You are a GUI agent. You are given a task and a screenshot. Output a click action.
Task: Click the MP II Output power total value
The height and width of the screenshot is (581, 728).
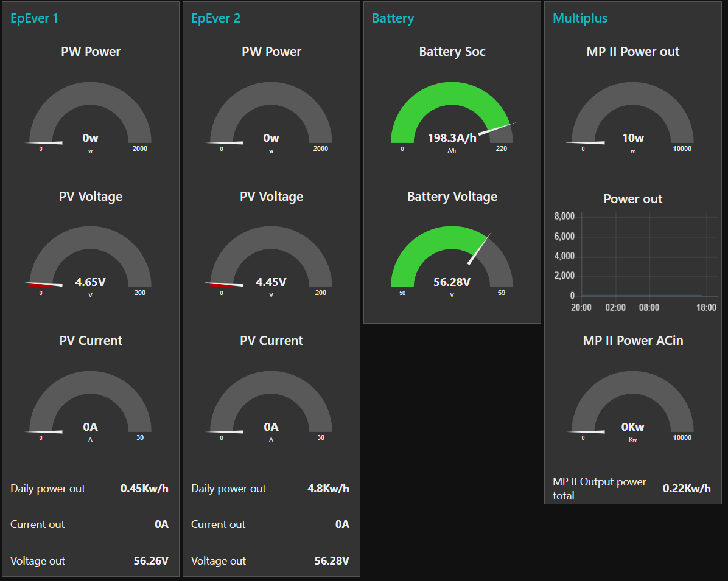(687, 489)
